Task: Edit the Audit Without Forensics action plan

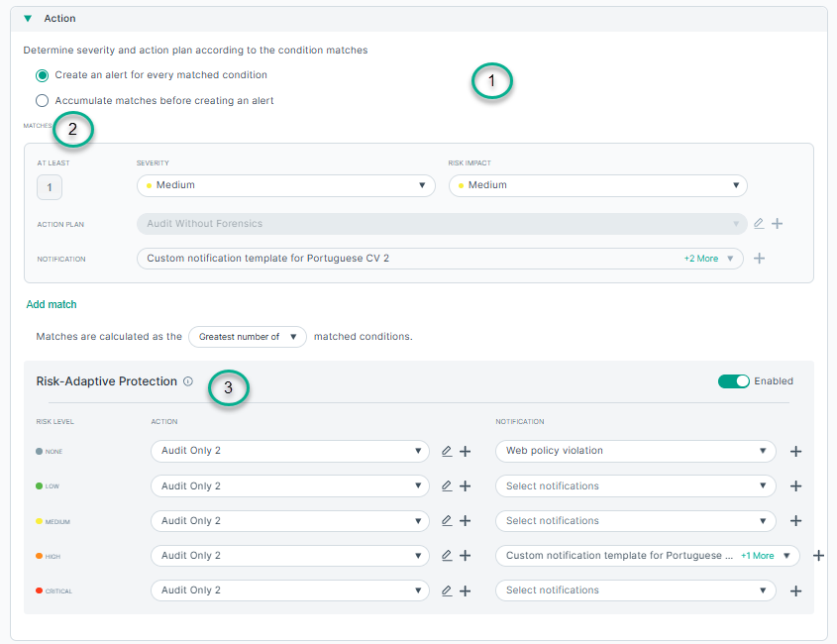Action: (759, 224)
